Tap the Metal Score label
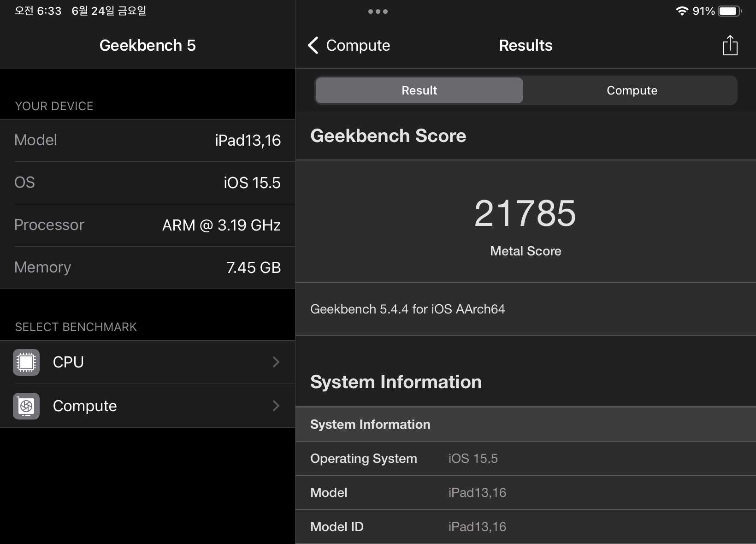This screenshot has width=756, height=544. [526, 251]
